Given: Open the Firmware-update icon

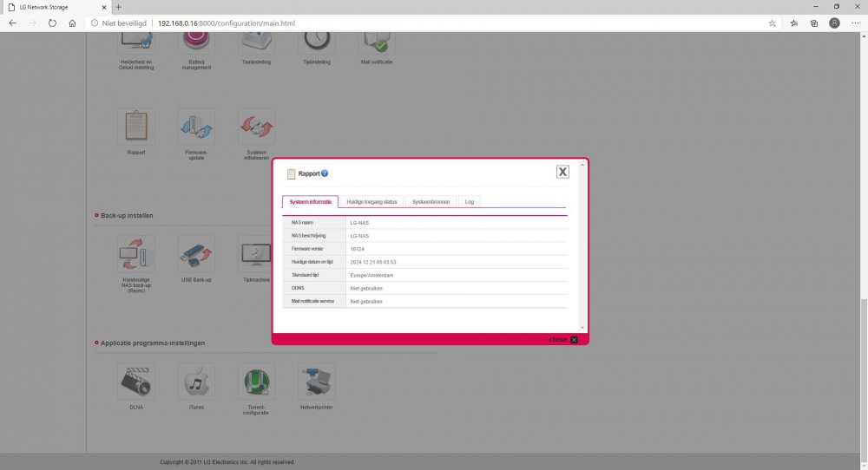Looking at the screenshot, I should point(196,127).
